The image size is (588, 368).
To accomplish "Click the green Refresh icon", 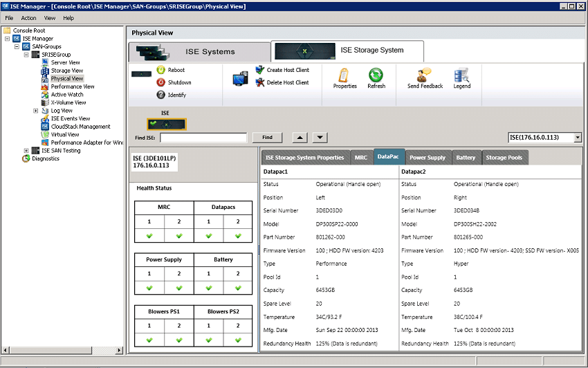I will [376, 75].
